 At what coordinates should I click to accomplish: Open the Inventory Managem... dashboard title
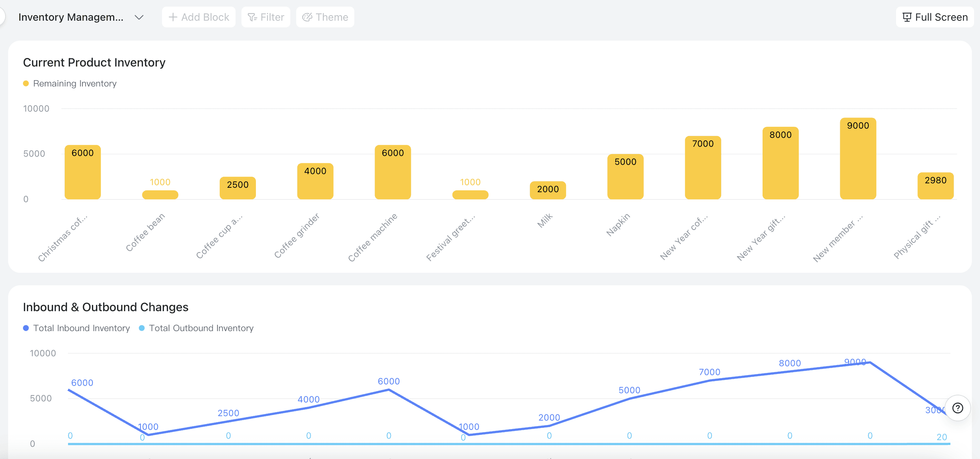click(x=71, y=17)
